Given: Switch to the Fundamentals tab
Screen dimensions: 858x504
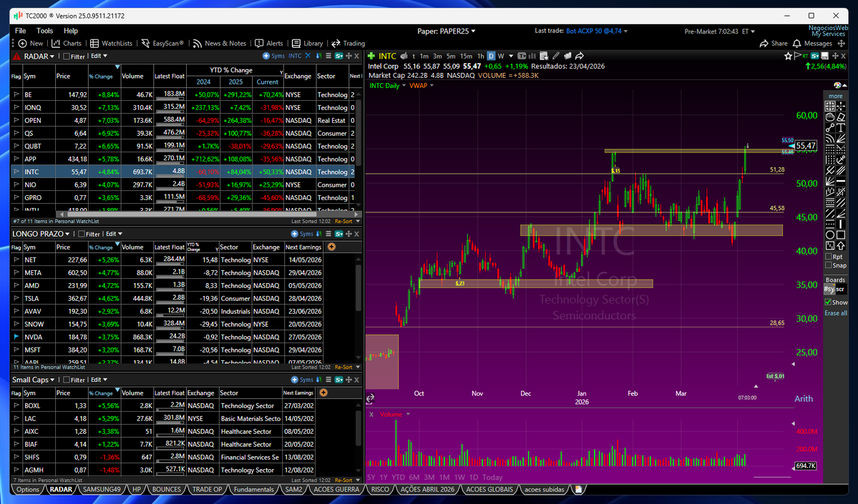Looking at the screenshot, I should [x=253, y=489].
